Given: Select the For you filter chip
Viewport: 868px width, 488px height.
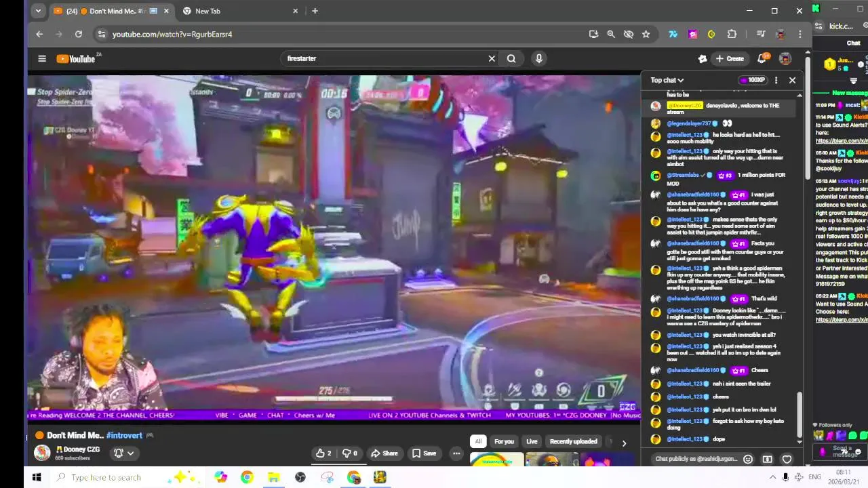Looking at the screenshot, I should (504, 441).
